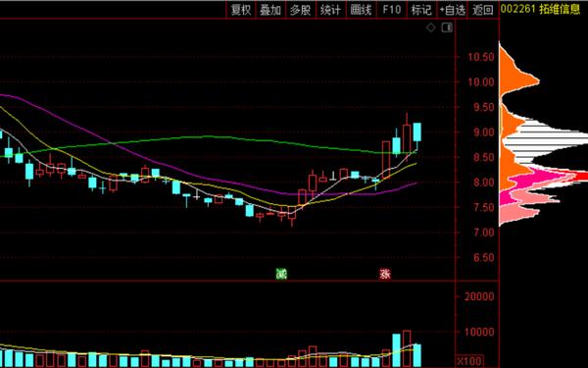Screen dimensions: 588x368
Task: Click the 10.00 price axis label
Action: (x=481, y=81)
